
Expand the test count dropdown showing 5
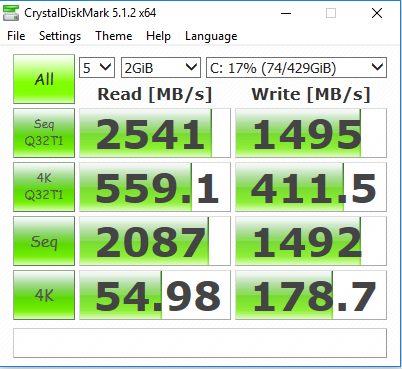(x=97, y=68)
